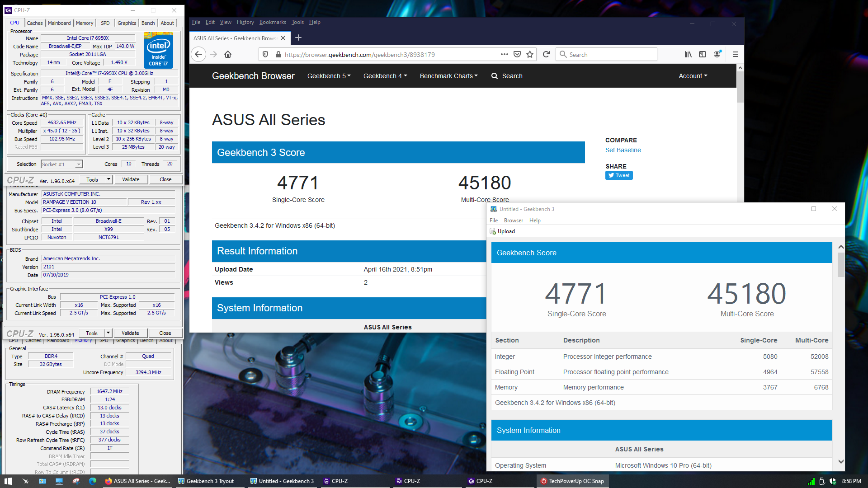The height and width of the screenshot is (488, 868).
Task: Click the Geekbench Browser logo link
Action: tap(253, 76)
